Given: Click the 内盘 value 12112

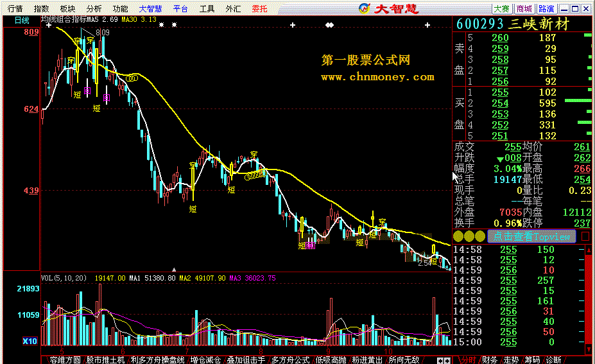Looking at the screenshot, I should tap(577, 212).
